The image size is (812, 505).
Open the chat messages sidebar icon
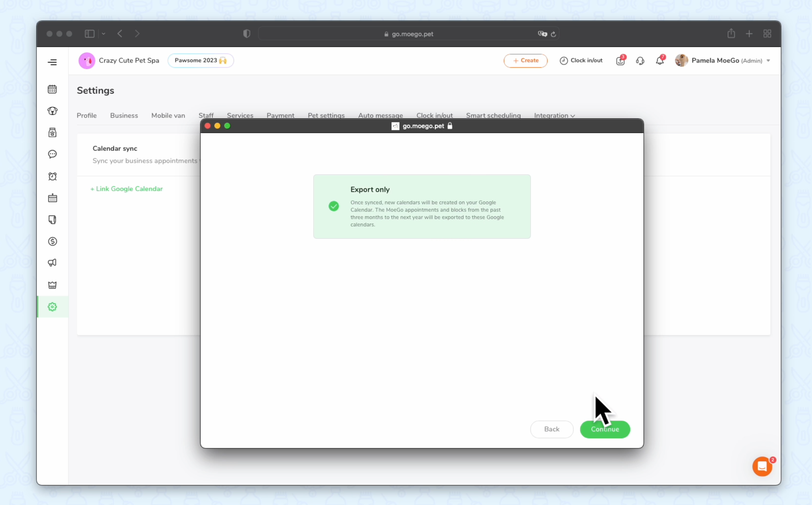pyautogui.click(x=52, y=154)
